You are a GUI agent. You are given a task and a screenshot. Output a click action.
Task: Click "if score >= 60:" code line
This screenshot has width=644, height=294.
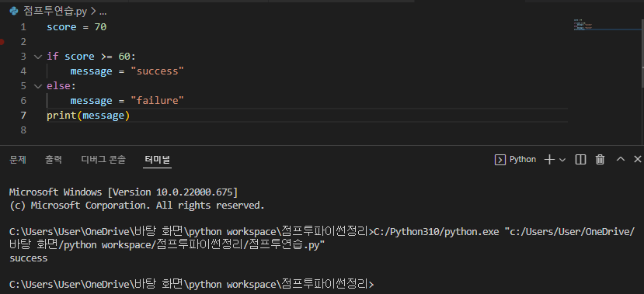click(x=91, y=57)
